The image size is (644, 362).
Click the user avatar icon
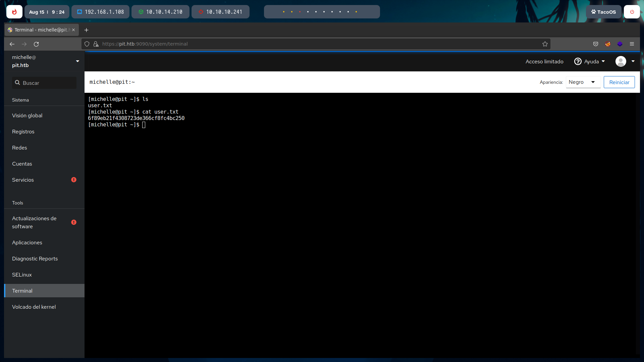[x=621, y=61]
